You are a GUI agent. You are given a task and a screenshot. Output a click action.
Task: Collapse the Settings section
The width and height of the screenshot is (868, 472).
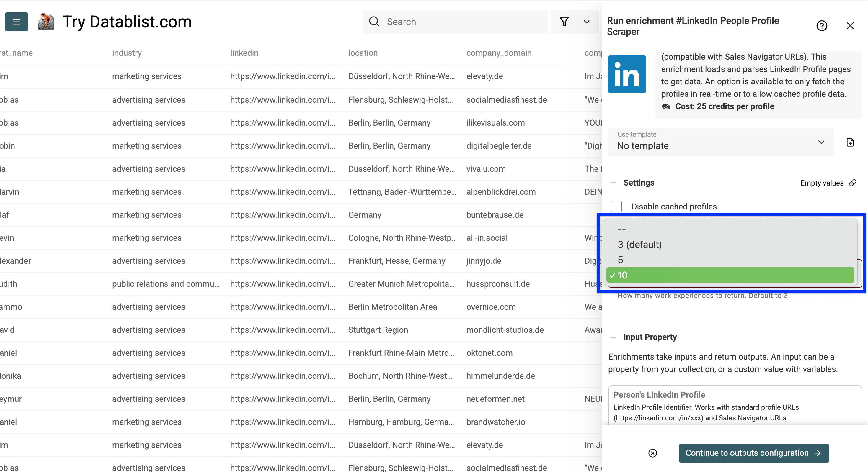coord(613,183)
